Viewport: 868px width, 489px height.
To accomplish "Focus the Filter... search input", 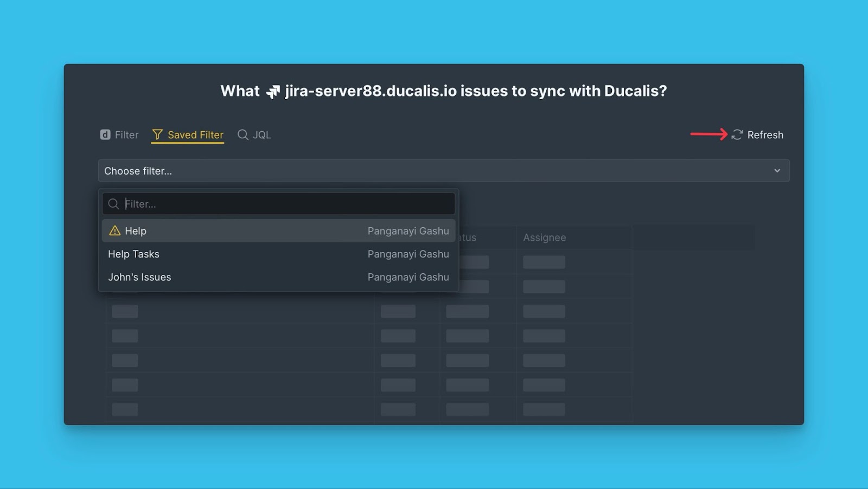I will point(288,204).
